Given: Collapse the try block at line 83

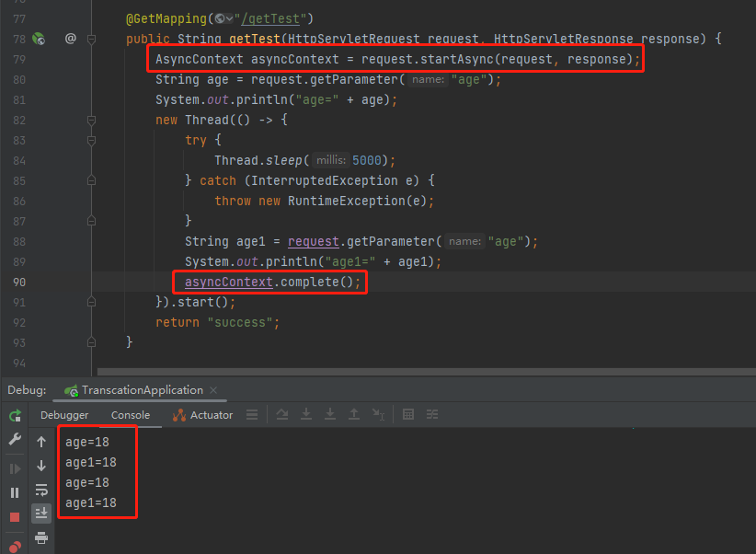Looking at the screenshot, I should coord(91,140).
